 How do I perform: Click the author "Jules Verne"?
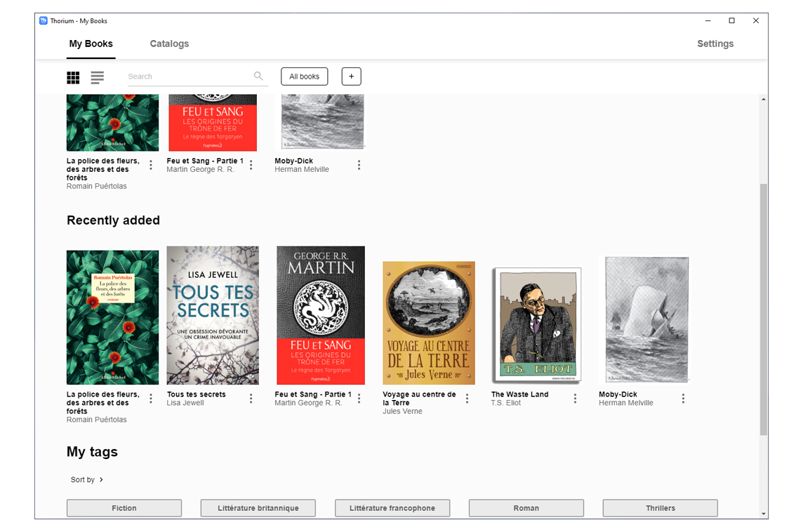402,411
